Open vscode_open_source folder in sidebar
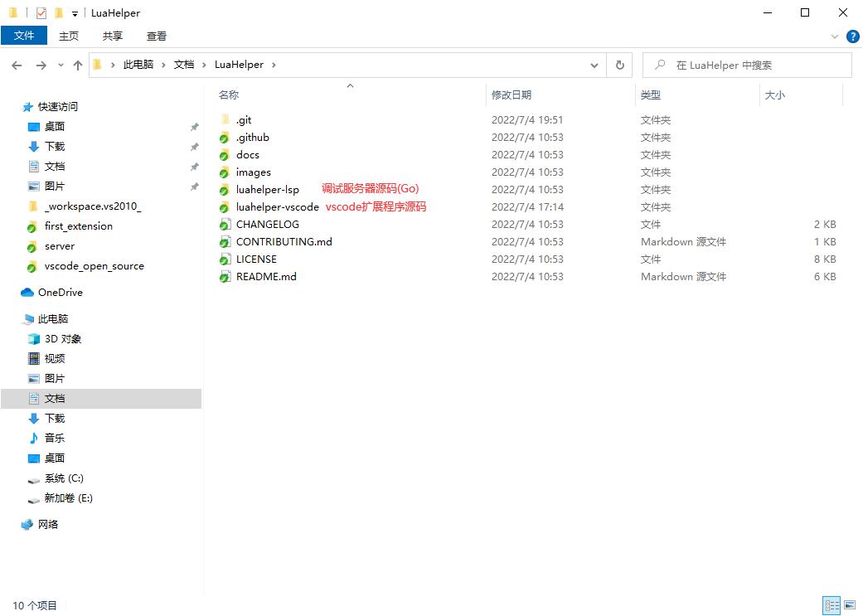Viewport: 863px width, 616px height. [95, 266]
